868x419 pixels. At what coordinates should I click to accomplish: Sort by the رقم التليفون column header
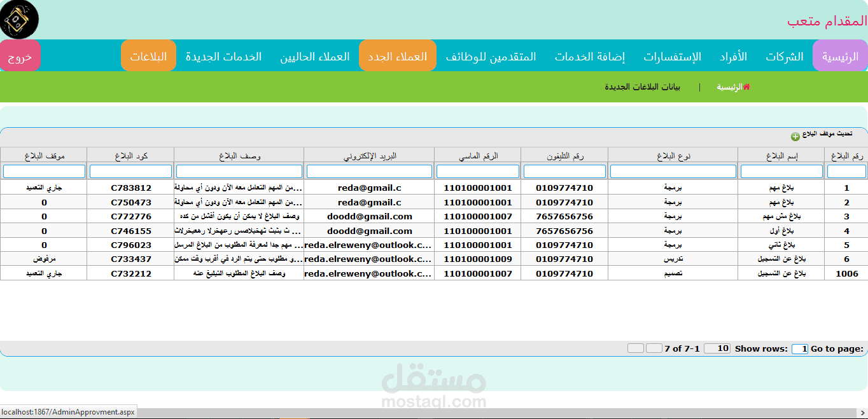(x=564, y=155)
